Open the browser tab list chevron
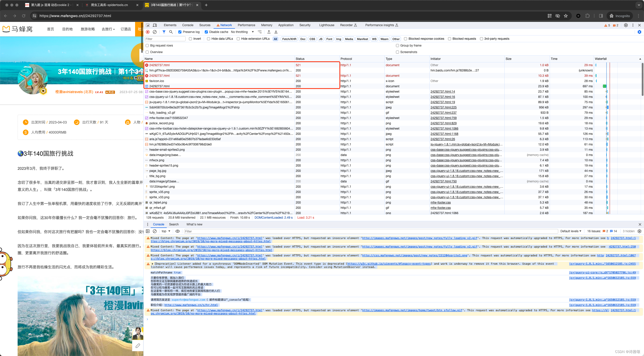Screen dimensions: 644x356 639,5
